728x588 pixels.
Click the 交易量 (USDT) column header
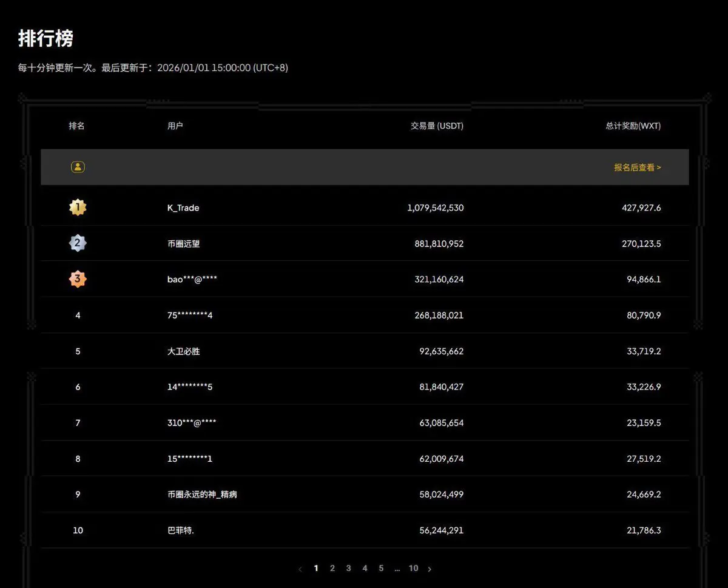point(437,126)
